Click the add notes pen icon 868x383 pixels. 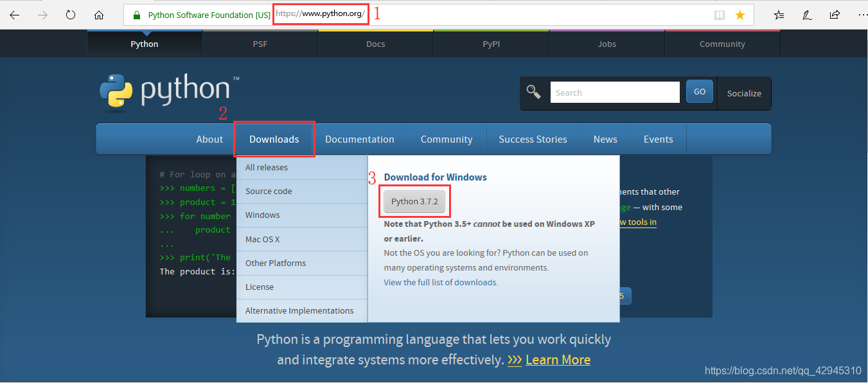tap(807, 15)
